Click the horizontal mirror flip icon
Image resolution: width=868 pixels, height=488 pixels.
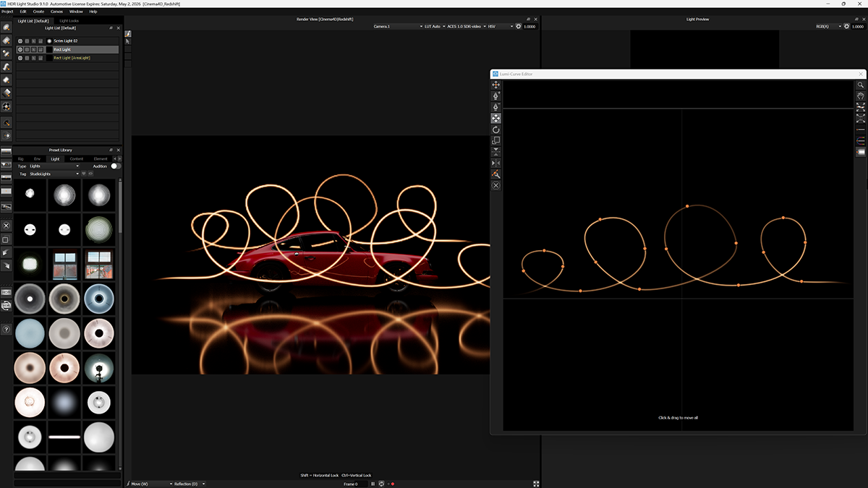(495, 163)
